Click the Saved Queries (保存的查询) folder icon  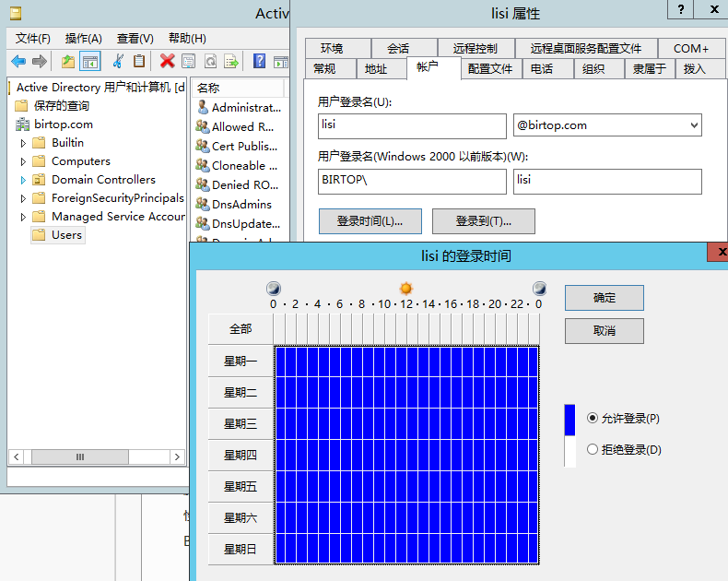point(21,106)
